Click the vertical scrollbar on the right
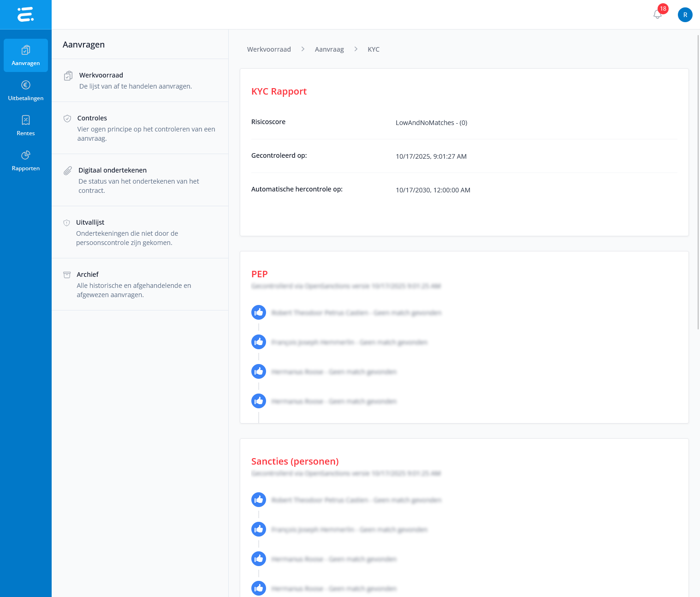 [x=698, y=185]
